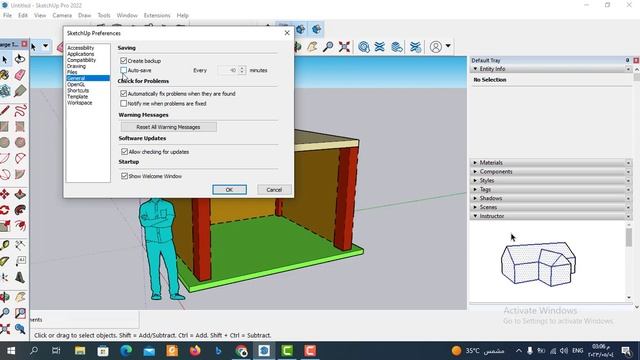This screenshot has height=360, width=640.
Task: Toggle Automatically fix problems when found
Action: pos(124,93)
